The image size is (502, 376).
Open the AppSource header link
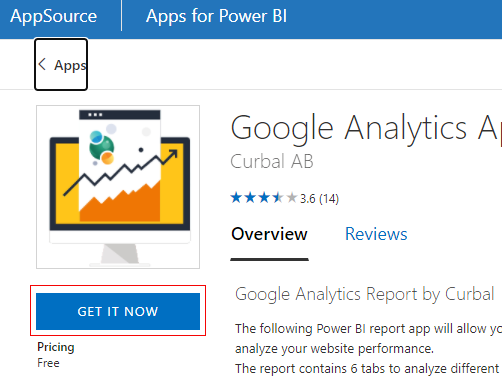53,16
